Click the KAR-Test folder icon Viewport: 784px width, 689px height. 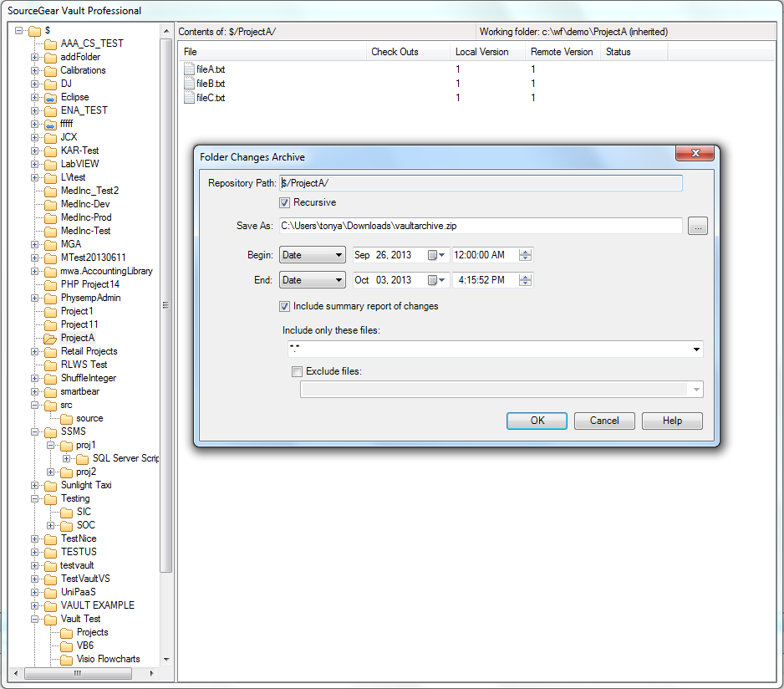pyautogui.click(x=50, y=151)
